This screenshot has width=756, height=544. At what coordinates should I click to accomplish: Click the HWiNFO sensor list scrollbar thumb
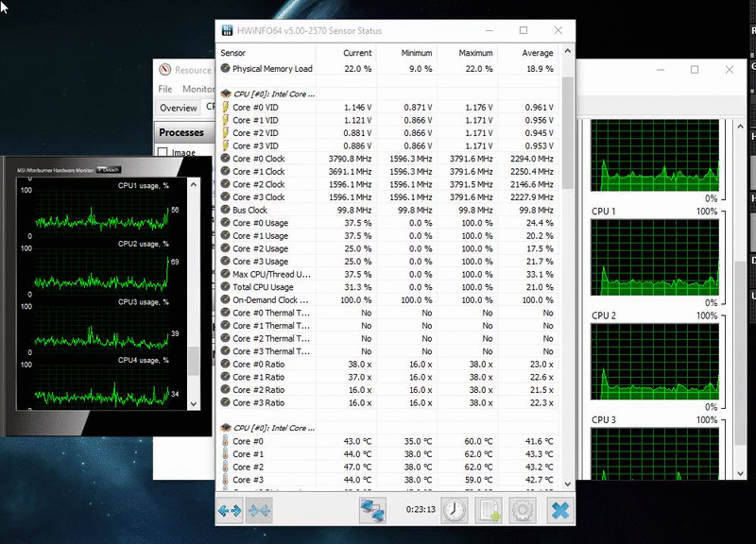click(568, 132)
